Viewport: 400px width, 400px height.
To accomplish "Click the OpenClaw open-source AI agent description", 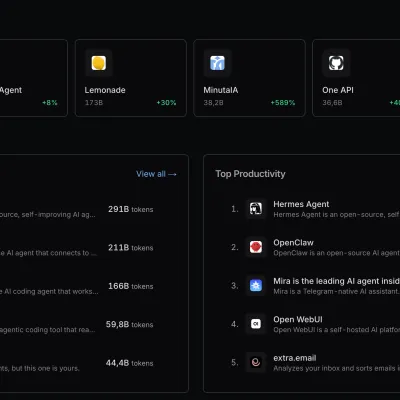I will tap(336, 253).
